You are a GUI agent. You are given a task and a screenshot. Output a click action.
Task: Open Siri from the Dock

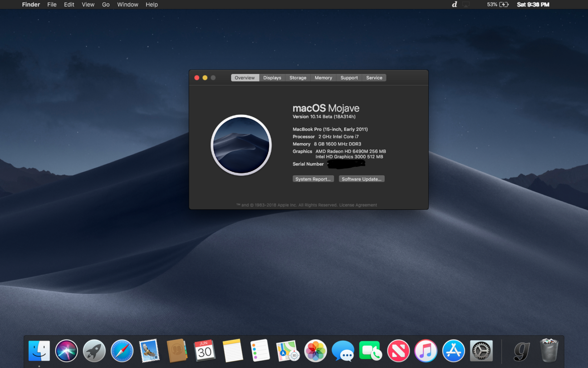pyautogui.click(x=66, y=351)
